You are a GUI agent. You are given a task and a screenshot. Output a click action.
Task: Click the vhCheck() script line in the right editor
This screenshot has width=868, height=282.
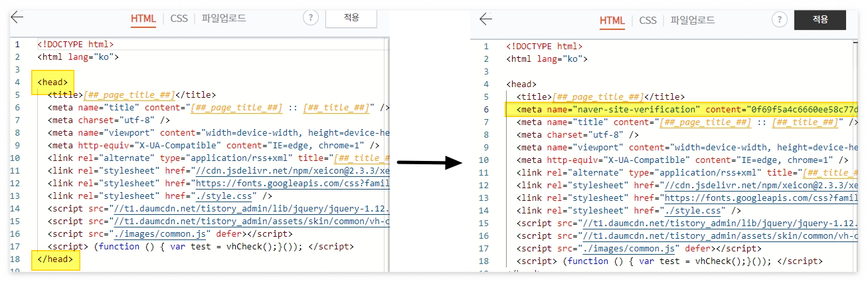669,261
